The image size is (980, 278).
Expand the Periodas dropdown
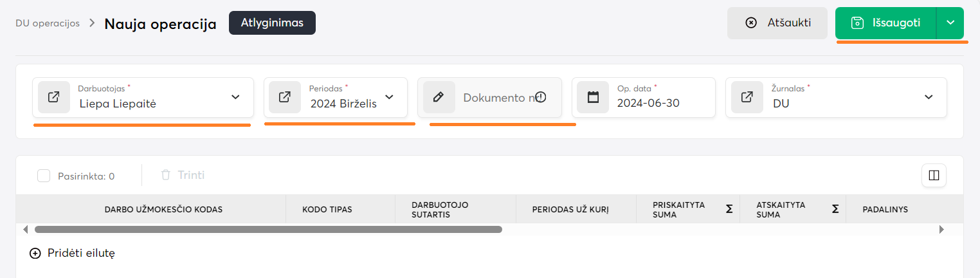tap(390, 97)
